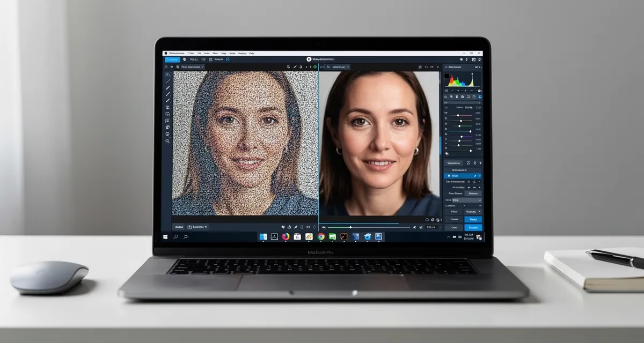Expand the chevron in the blue highlighted row
This screenshot has width=644, height=343.
479,176
